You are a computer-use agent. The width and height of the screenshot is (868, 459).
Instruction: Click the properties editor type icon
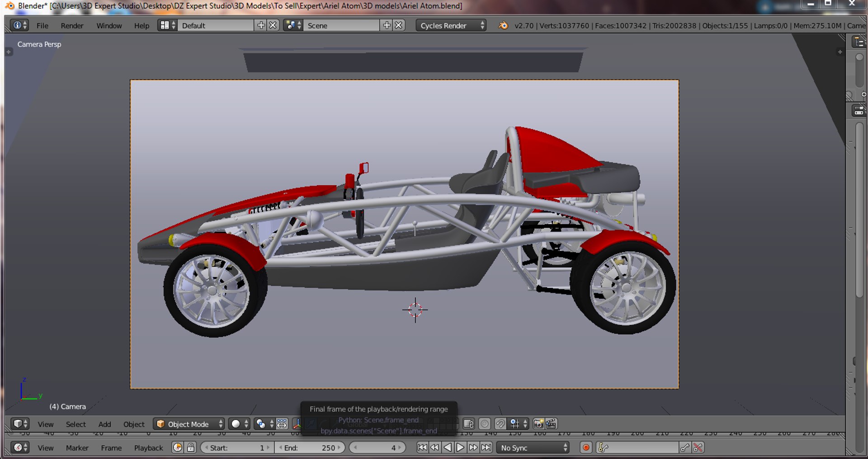859,110
